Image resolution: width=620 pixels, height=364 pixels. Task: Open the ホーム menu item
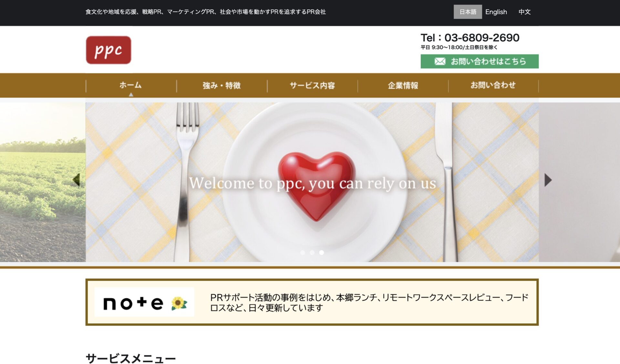click(x=131, y=85)
